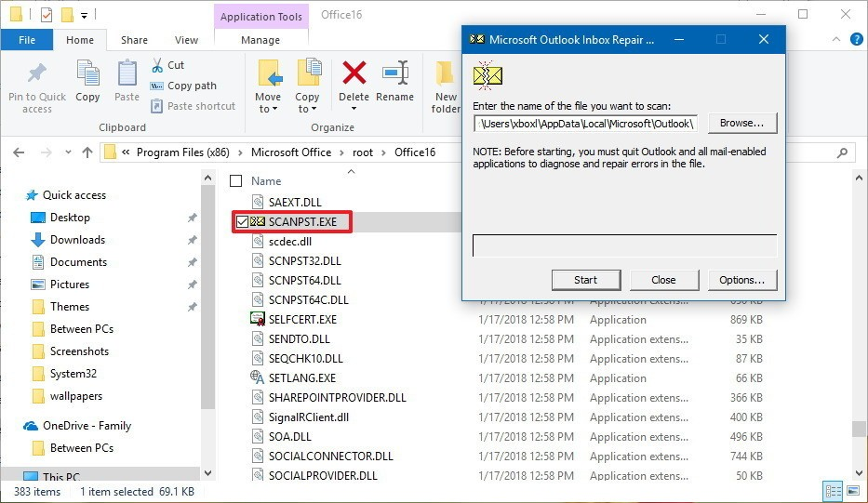This screenshot has width=868, height=503.
Task: Click the Paste clipboard icon
Action: (127, 73)
